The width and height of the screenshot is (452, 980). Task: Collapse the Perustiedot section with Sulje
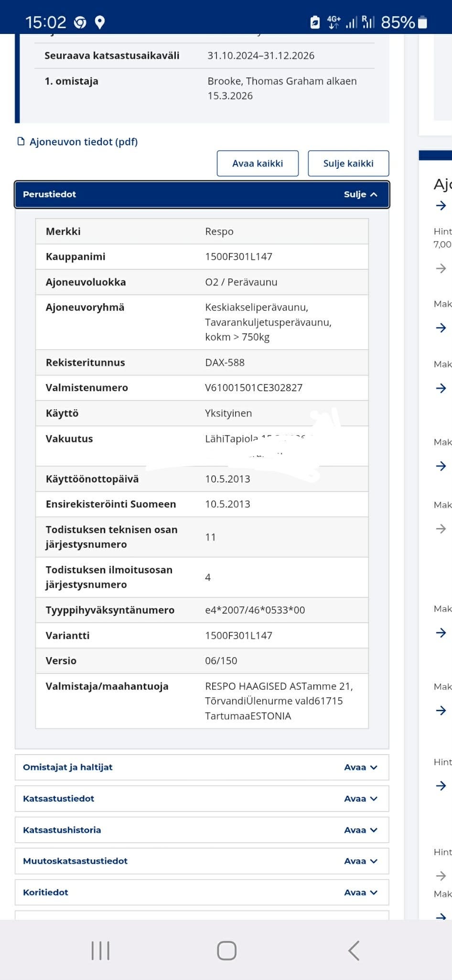(361, 194)
